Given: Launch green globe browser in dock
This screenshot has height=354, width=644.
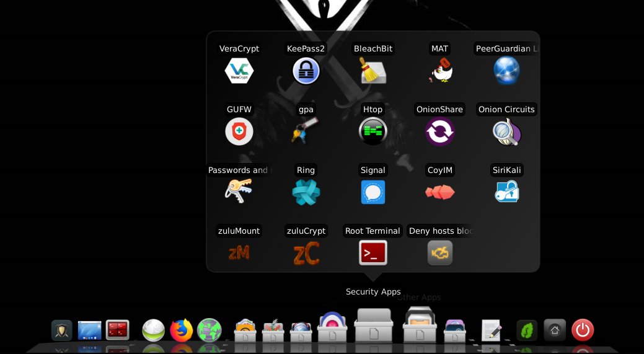Looking at the screenshot, I should pos(210,330).
